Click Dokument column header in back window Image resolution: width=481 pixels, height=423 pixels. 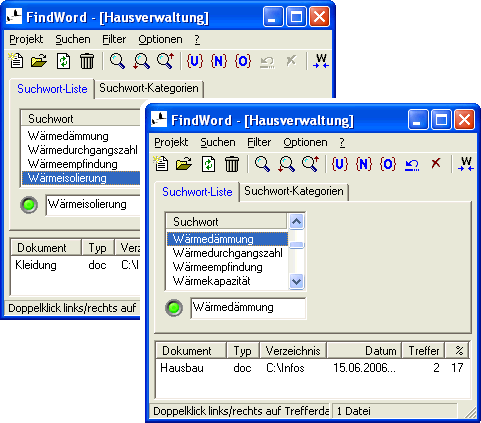click(46, 248)
